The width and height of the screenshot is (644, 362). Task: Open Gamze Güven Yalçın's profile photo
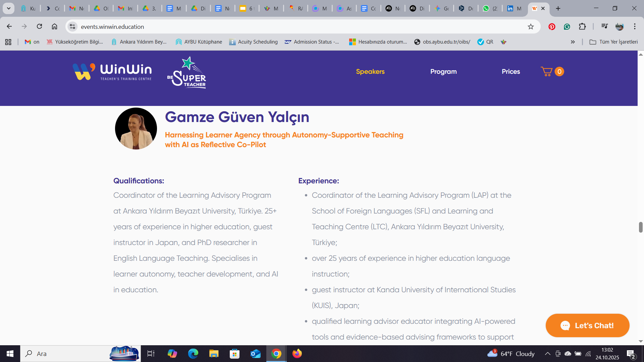[x=136, y=129]
